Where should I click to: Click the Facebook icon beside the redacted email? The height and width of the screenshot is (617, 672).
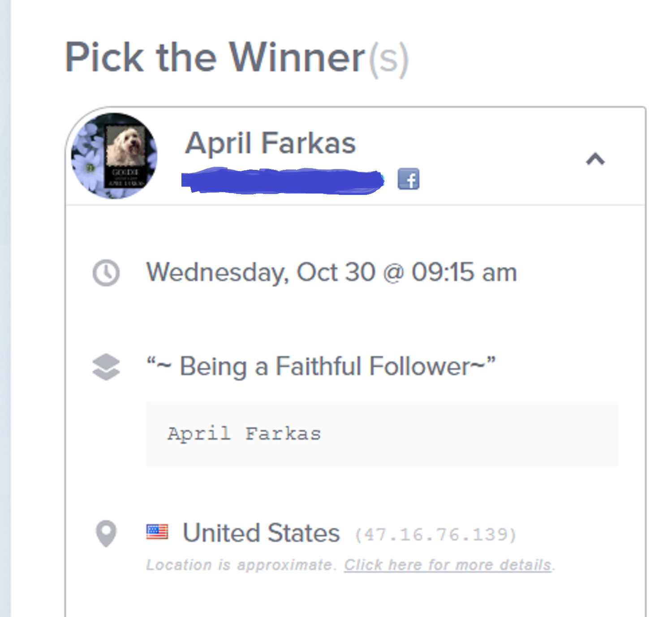click(409, 179)
